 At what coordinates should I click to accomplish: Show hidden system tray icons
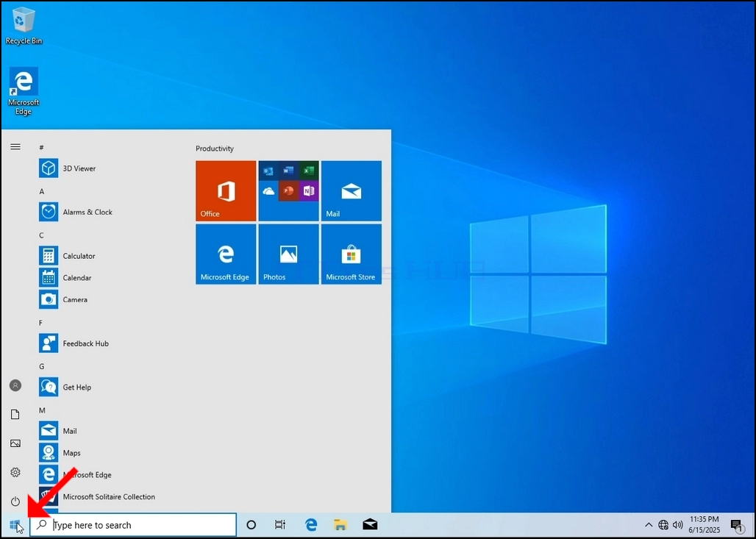pyautogui.click(x=649, y=525)
